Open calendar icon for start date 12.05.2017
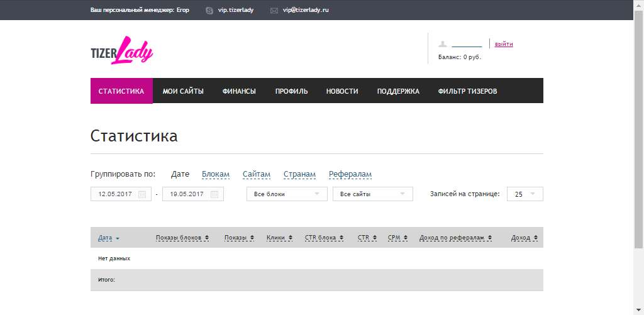This screenshot has height=315, width=644. (142, 194)
